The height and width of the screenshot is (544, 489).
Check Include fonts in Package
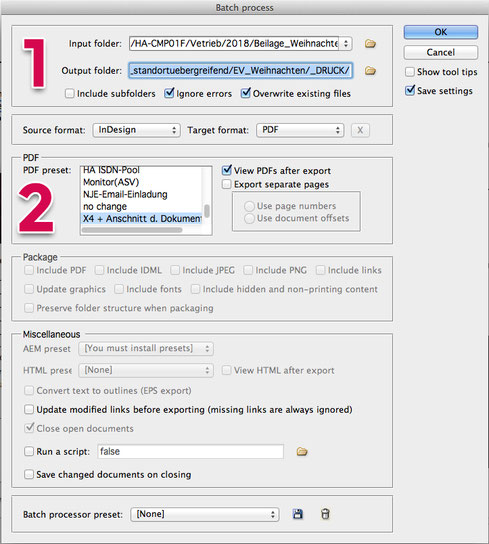coord(119,289)
